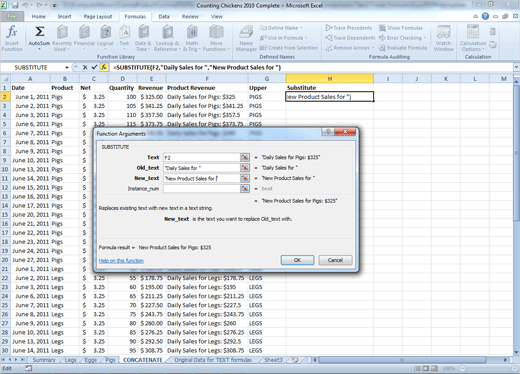Image resolution: width=520 pixels, height=374 pixels.
Task: Open Calculation Options dropdown
Action: coord(473,38)
